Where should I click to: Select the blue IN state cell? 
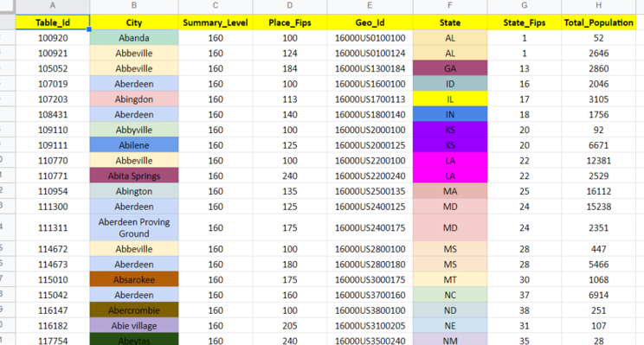(450, 114)
